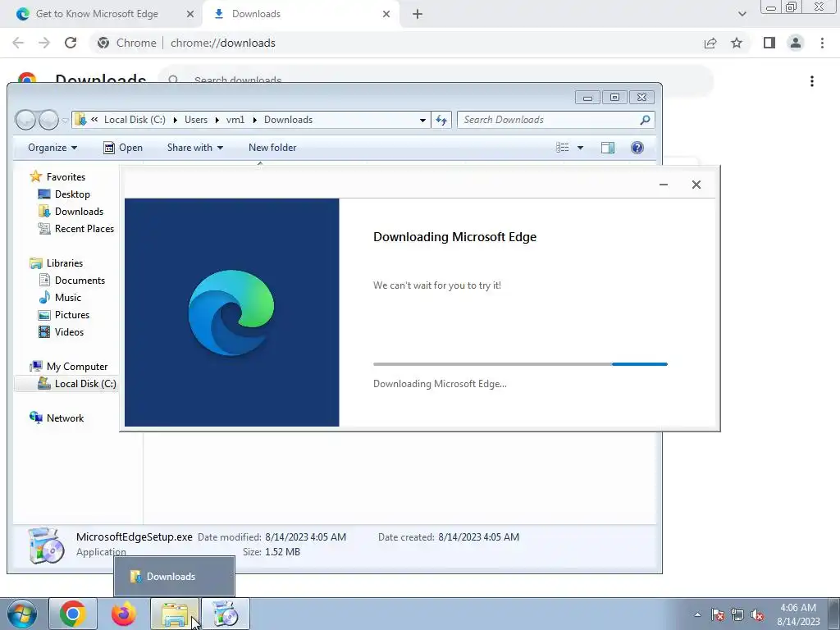This screenshot has height=630, width=840.
Task: Open view options dropdown arrow
Action: click(x=580, y=148)
